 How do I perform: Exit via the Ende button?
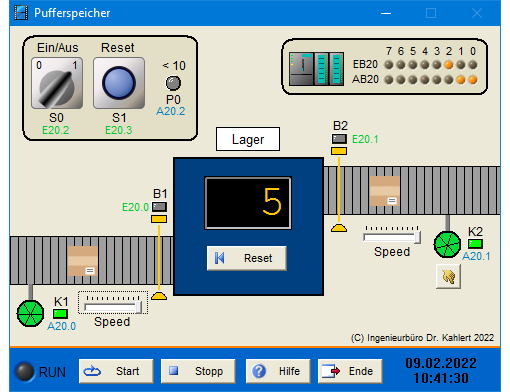tap(350, 371)
